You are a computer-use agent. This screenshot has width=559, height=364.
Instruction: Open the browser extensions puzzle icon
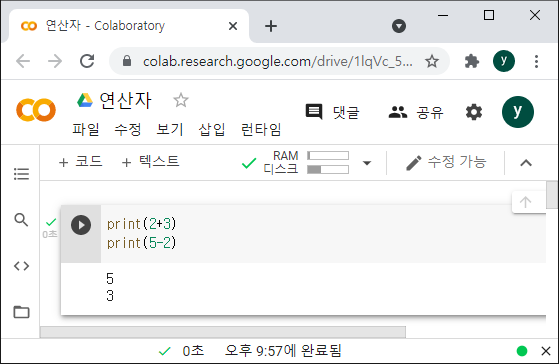[472, 61]
